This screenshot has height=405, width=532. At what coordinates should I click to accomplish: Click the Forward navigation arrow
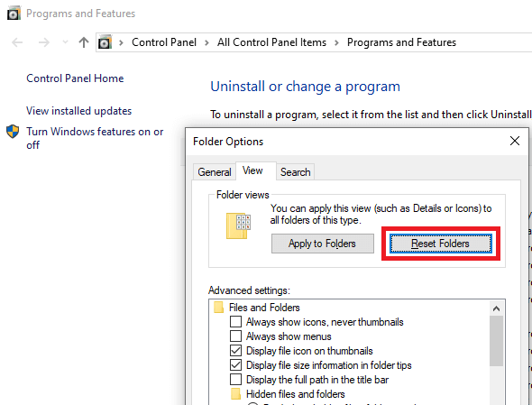pos(44,42)
